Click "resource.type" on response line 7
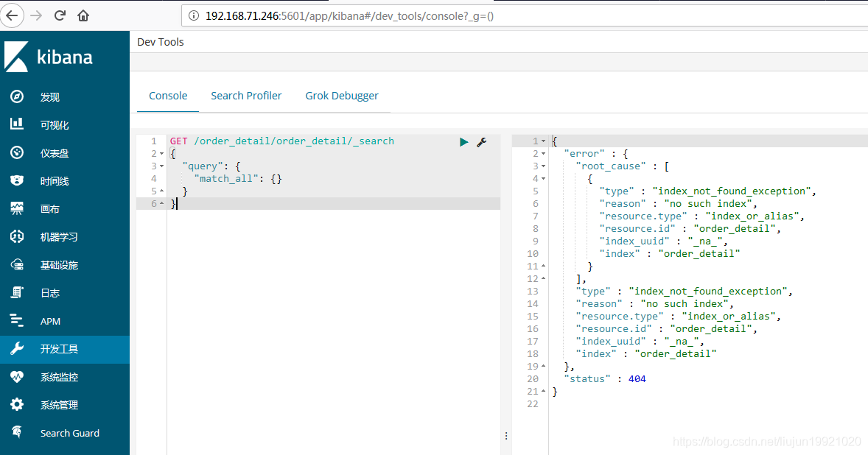This screenshot has width=868, height=455. (x=643, y=216)
